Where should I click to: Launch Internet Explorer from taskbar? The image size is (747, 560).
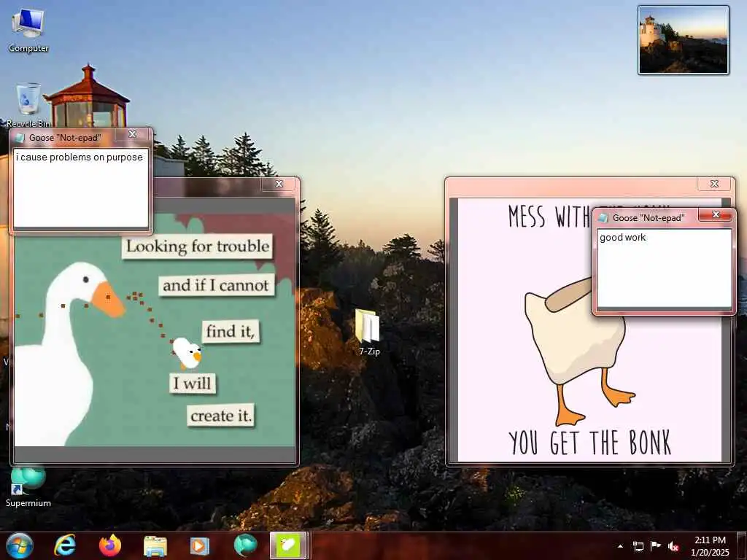[65, 545]
